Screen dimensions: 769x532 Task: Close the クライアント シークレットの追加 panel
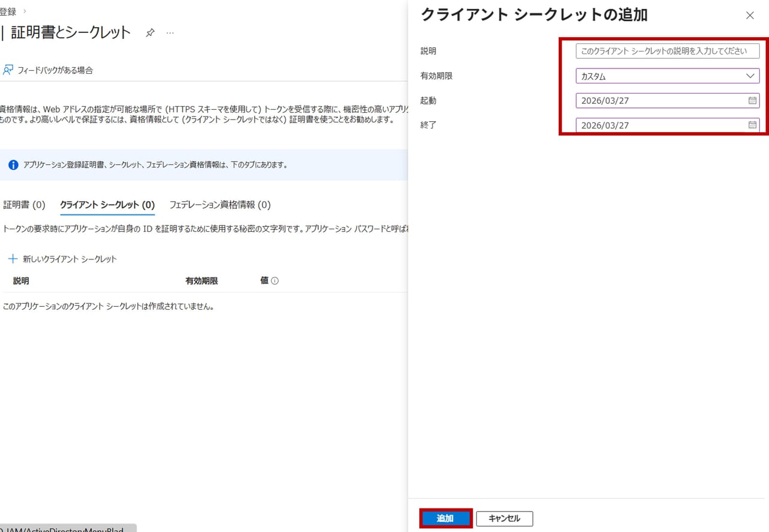[750, 16]
